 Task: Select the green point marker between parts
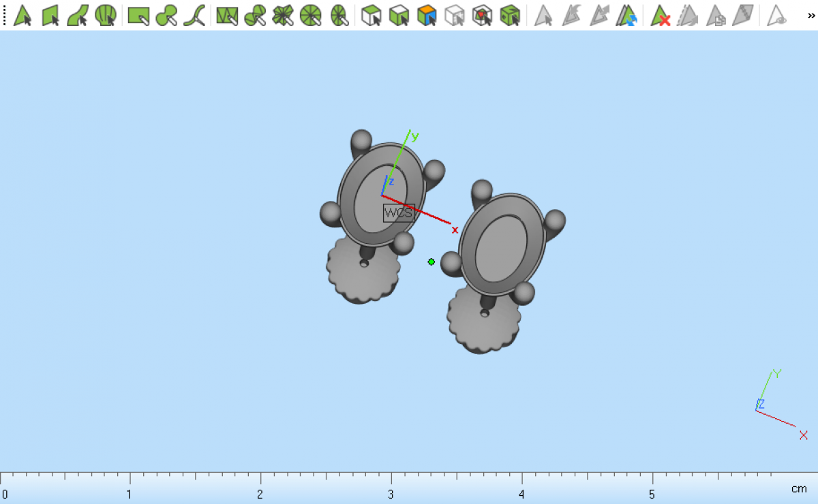[431, 262]
